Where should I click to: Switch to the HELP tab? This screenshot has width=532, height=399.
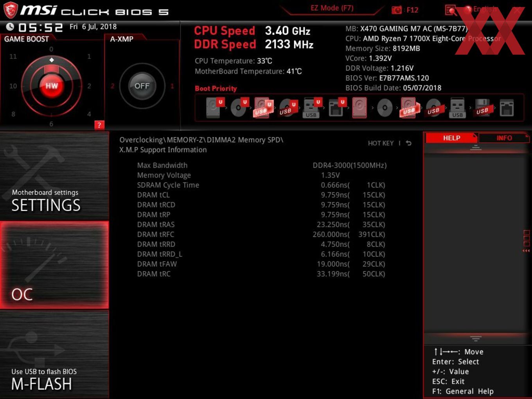(451, 138)
